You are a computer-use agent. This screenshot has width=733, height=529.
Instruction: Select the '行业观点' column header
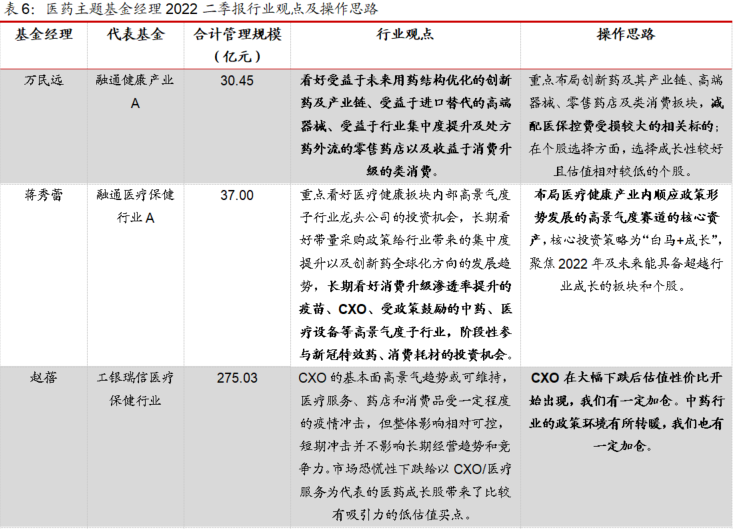point(405,34)
